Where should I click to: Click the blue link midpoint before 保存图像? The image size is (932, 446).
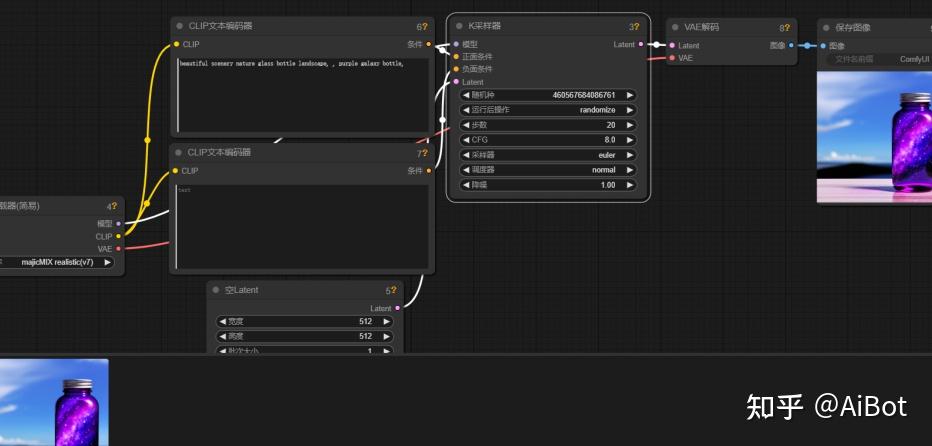(807, 45)
